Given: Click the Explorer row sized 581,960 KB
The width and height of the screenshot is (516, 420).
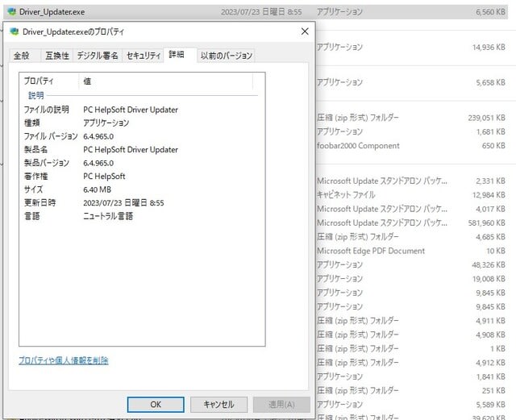Looking at the screenshot, I should click(411, 222).
